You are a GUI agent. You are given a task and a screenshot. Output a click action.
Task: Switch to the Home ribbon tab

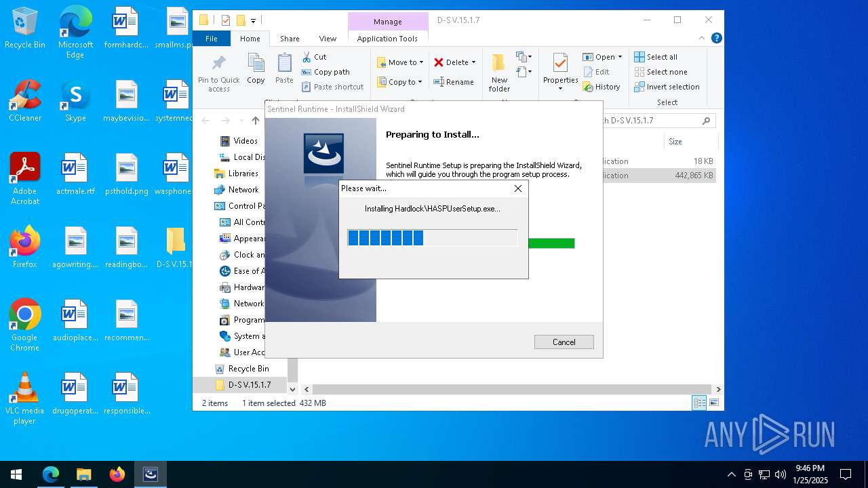coord(250,39)
